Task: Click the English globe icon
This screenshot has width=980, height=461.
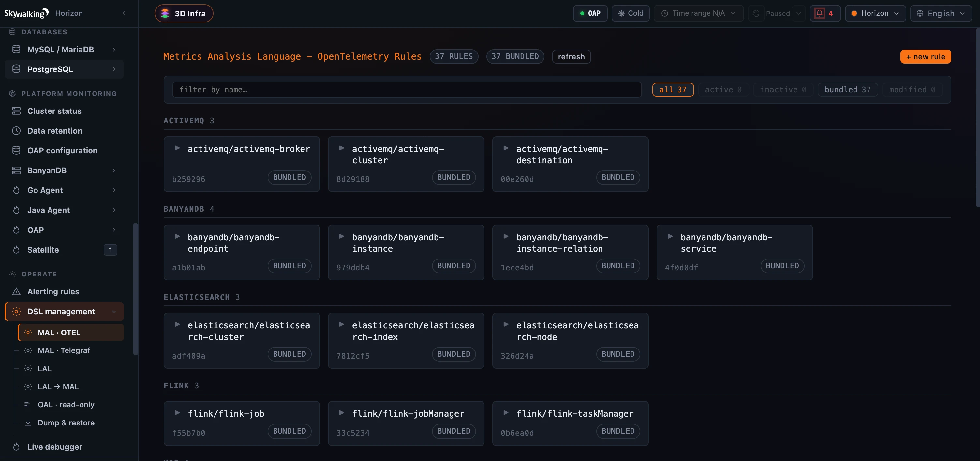Action: pyautogui.click(x=920, y=13)
